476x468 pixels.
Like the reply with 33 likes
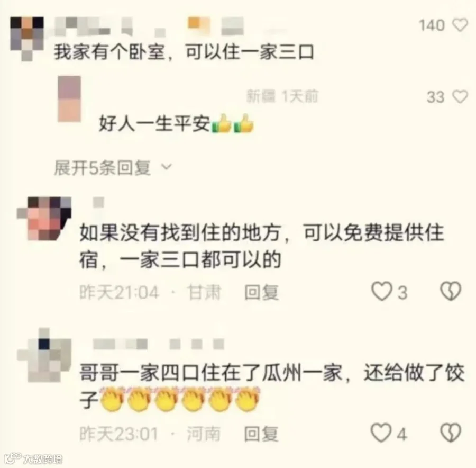460,97
